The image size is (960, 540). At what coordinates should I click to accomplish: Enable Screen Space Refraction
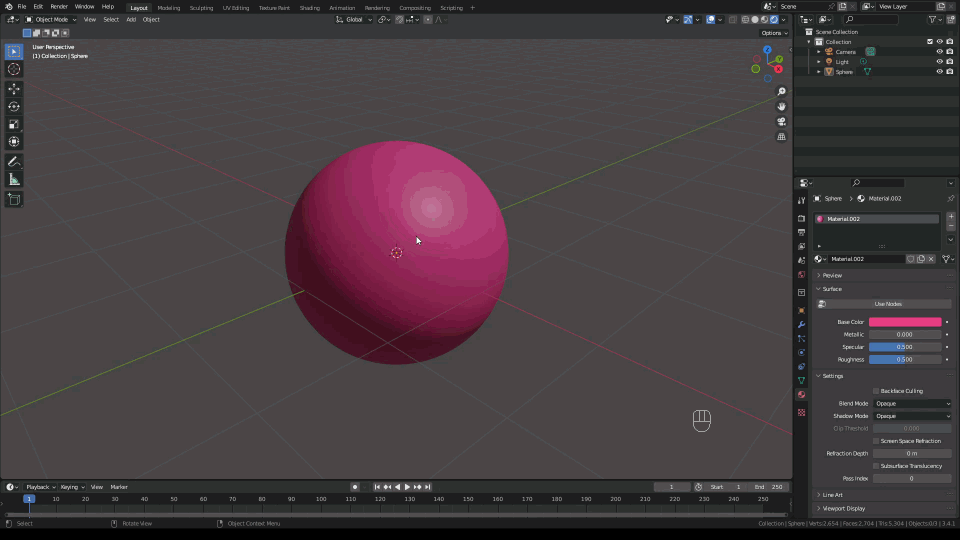(876, 441)
